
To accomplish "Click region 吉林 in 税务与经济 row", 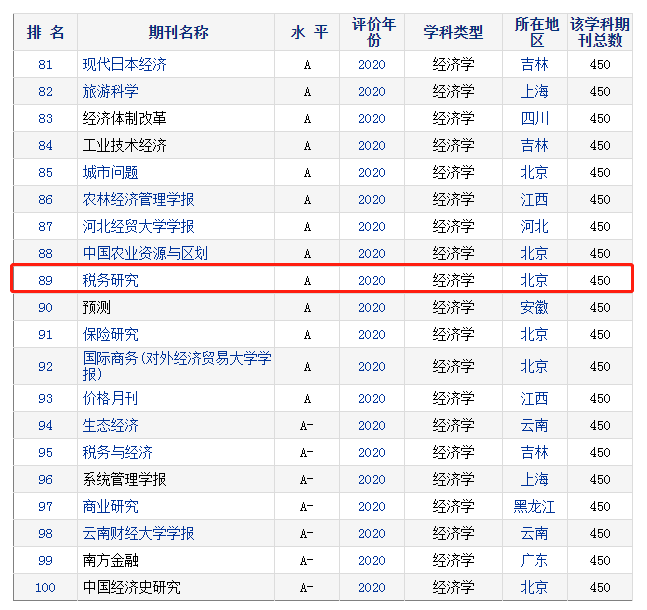I will click(534, 452).
